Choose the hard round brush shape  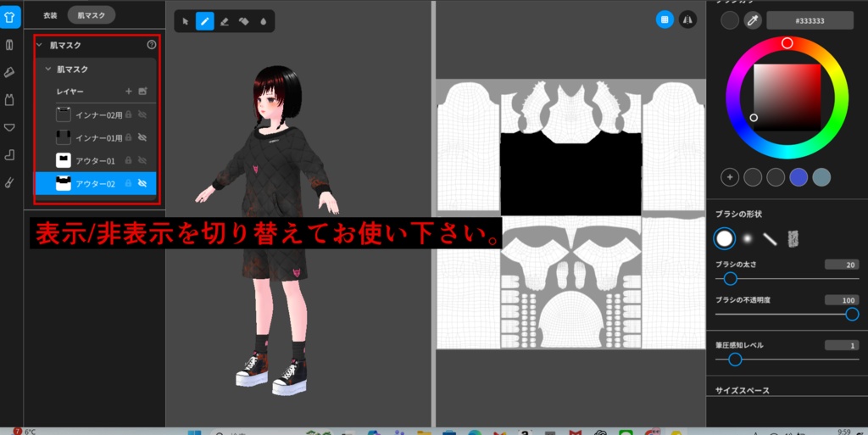725,238
